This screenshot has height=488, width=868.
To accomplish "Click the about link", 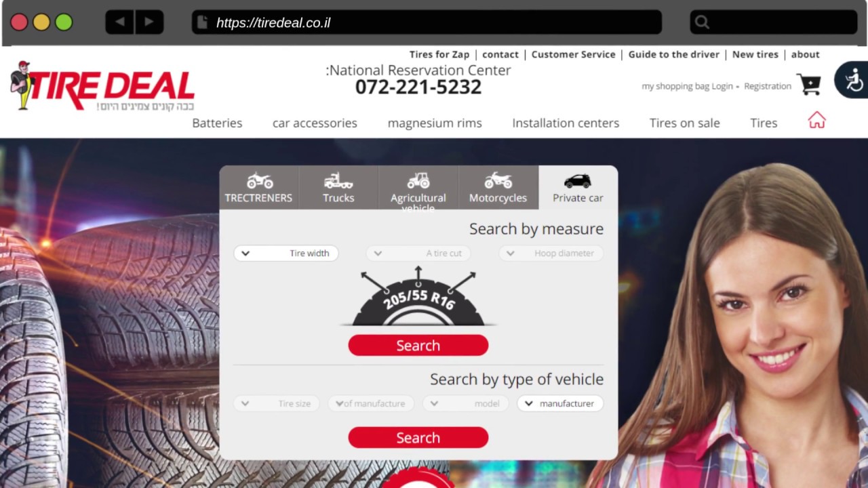I will tap(806, 54).
